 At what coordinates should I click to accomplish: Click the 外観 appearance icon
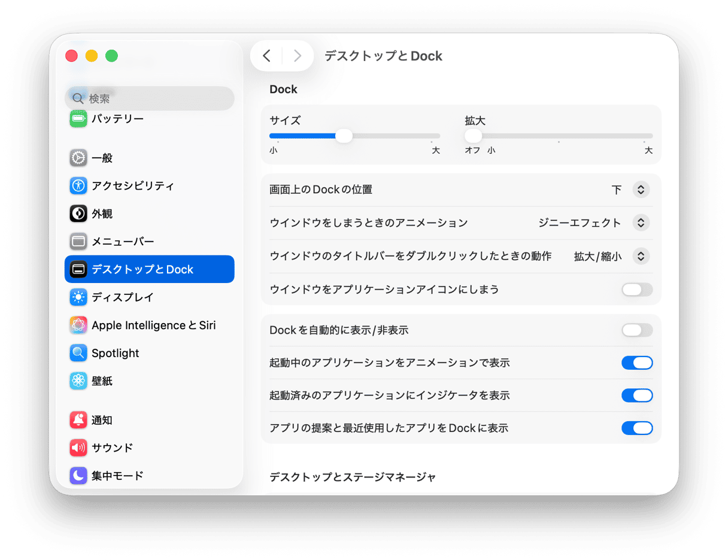click(78, 214)
